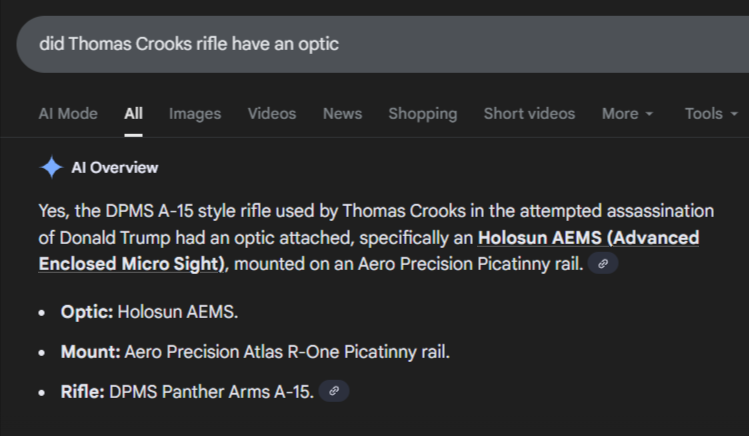
Task: Go to the Images tab
Action: [x=195, y=114]
